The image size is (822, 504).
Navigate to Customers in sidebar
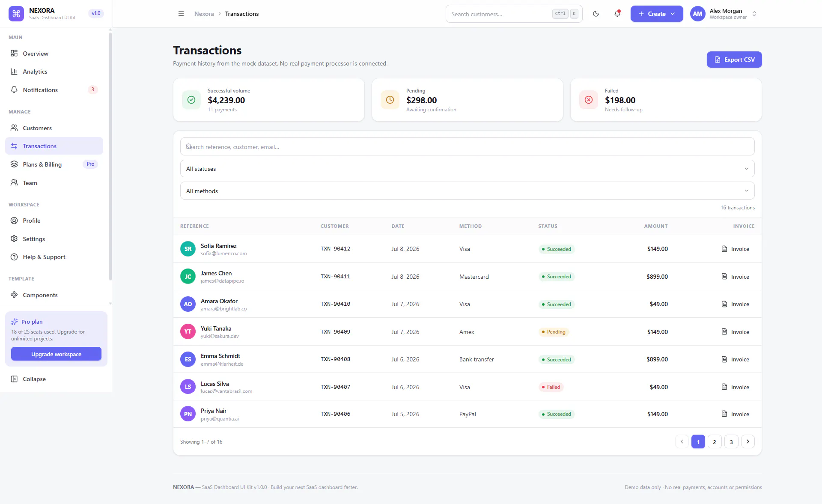pyautogui.click(x=54, y=128)
